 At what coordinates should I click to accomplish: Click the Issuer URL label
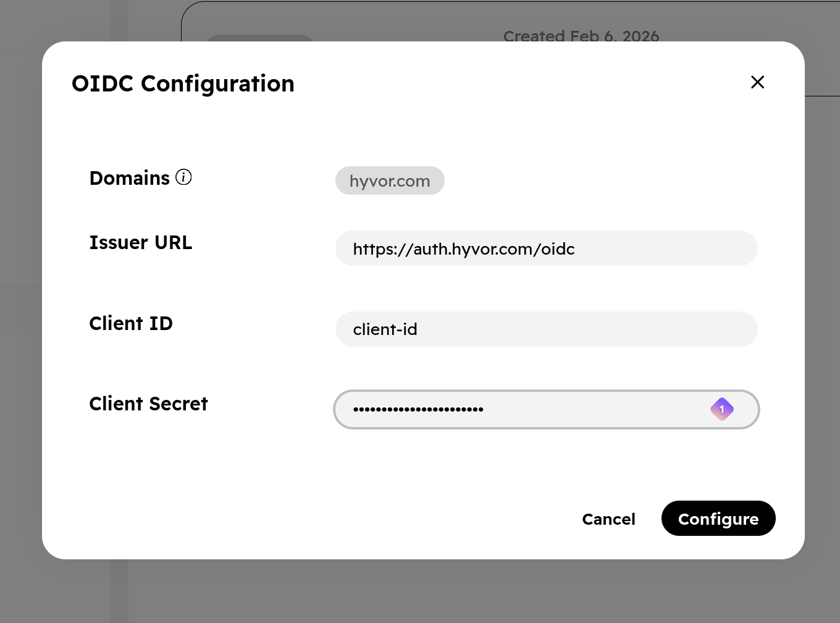pos(140,242)
